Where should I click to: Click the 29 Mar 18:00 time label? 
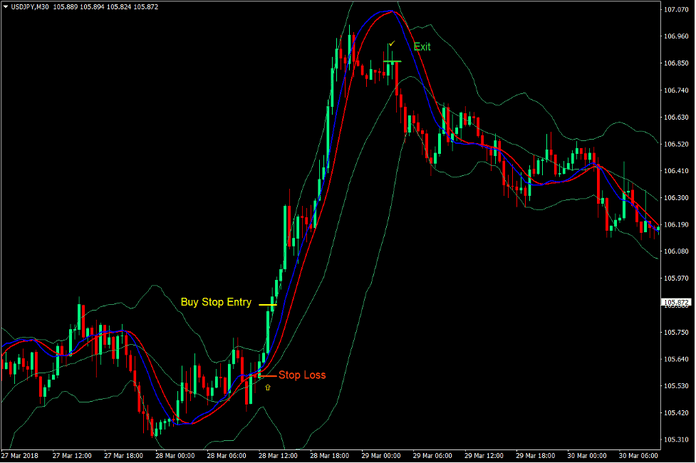tap(535, 456)
